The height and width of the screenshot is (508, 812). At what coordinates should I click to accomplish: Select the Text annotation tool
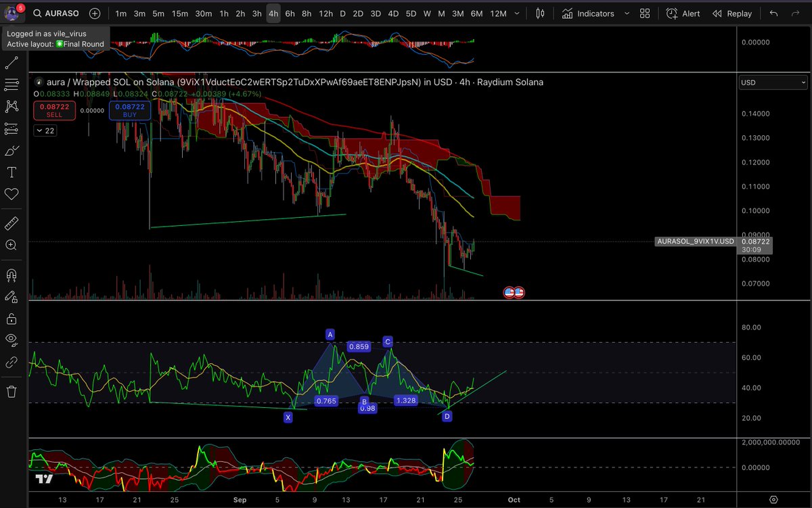coord(11,172)
